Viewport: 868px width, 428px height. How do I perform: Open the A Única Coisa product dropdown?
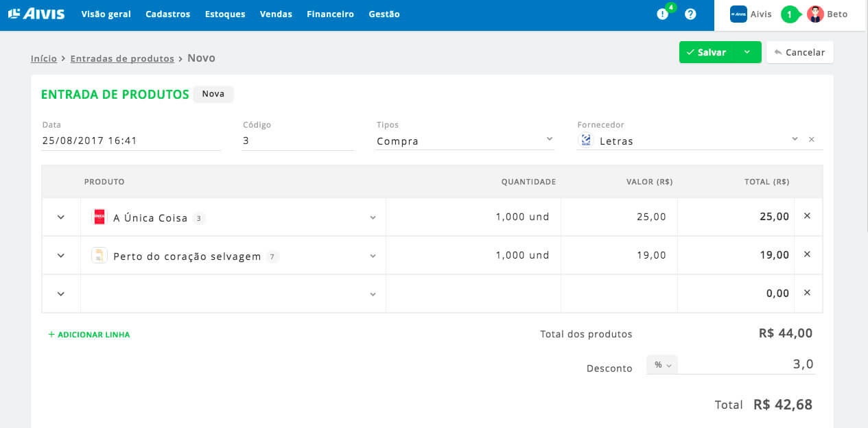click(373, 217)
